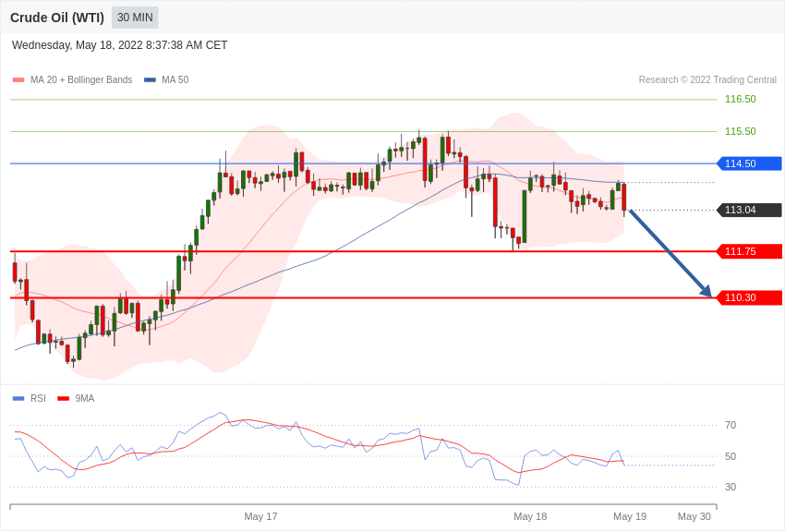Click the 9MA legend swatch

tap(63, 398)
